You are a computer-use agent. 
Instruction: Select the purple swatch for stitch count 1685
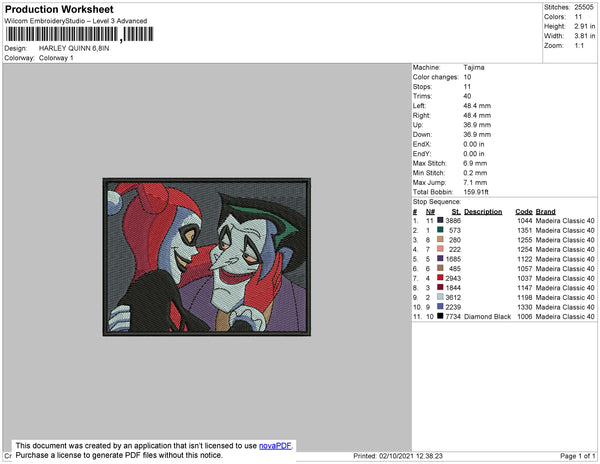(x=440, y=258)
